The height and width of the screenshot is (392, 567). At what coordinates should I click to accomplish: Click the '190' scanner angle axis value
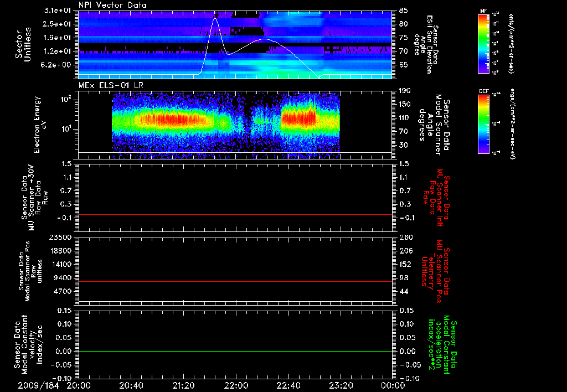405,91
